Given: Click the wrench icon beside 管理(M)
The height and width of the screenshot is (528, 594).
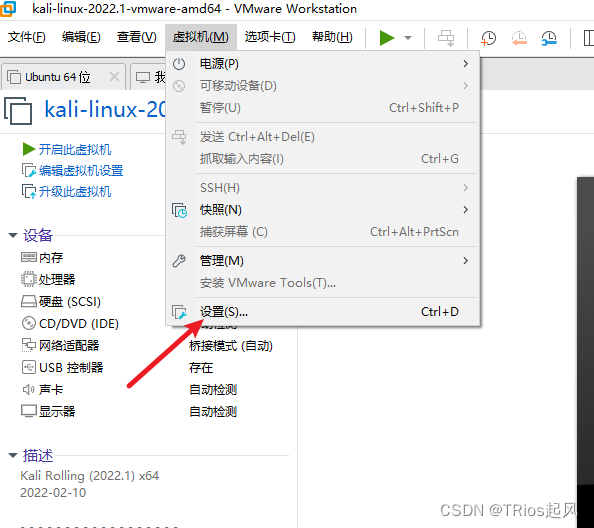Looking at the screenshot, I should coord(179,261).
